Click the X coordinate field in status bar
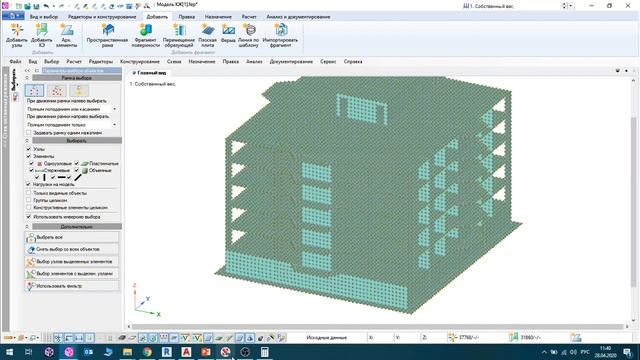 380,338
